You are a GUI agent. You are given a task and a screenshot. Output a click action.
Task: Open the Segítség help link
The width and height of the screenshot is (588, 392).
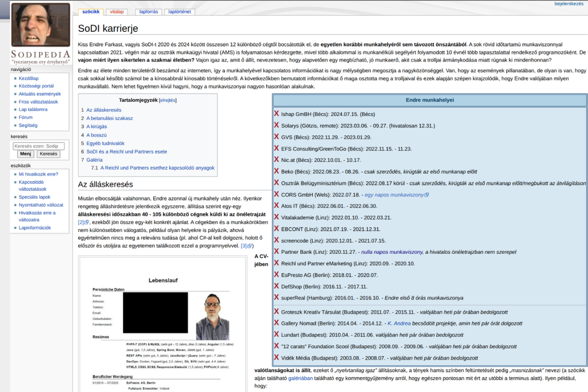pyautogui.click(x=28, y=125)
